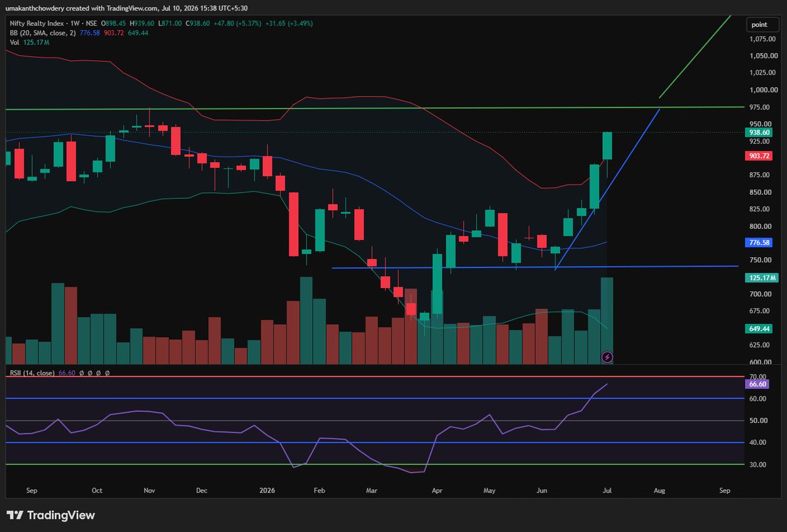Click the 600.00 price scale value
Screen dimensions: 787x532
[762, 362]
